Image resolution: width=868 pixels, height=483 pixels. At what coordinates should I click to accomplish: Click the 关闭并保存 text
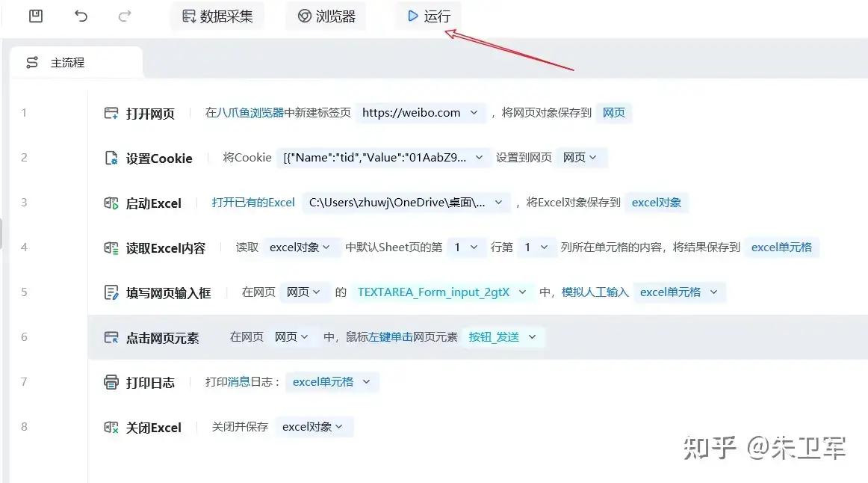click(240, 427)
